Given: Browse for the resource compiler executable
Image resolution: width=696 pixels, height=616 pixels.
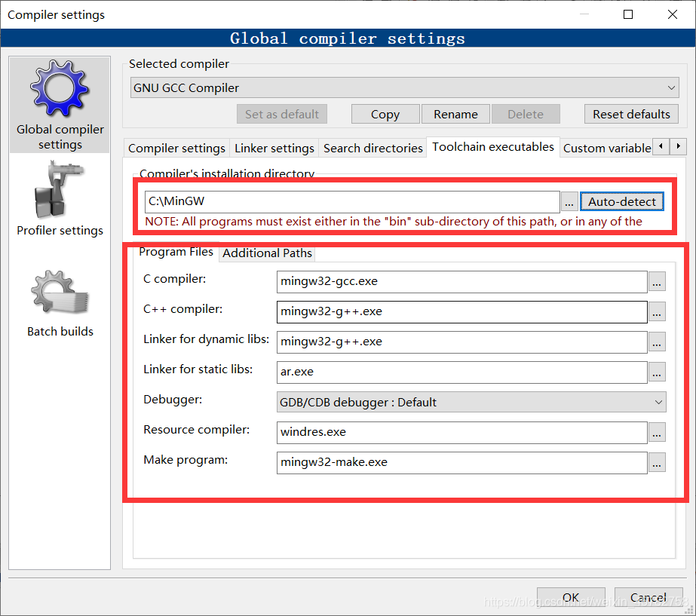Looking at the screenshot, I should (x=657, y=433).
